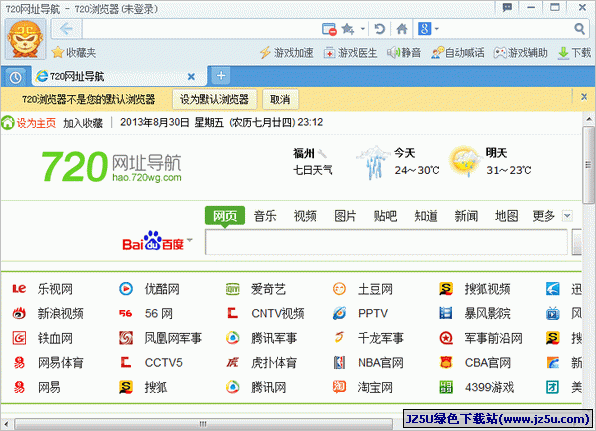Open the 下载 downloads manager
Viewport: 596px width, 431px height.
tap(574, 53)
